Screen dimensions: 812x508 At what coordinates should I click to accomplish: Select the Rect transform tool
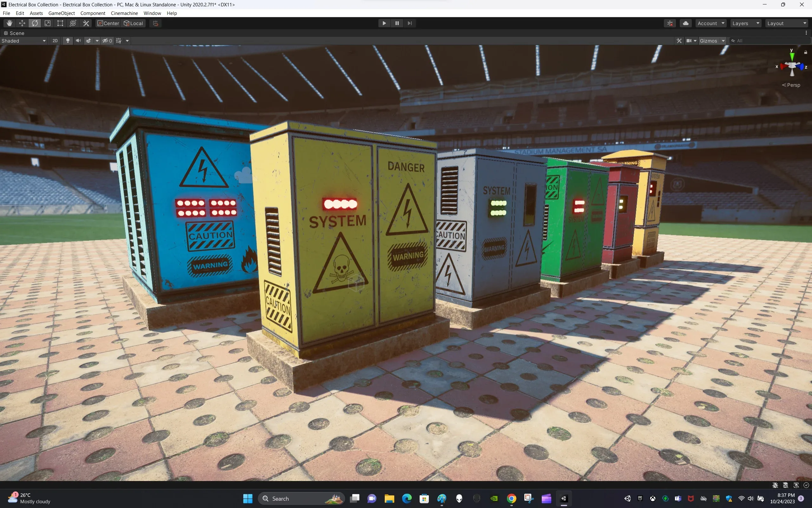tap(60, 23)
